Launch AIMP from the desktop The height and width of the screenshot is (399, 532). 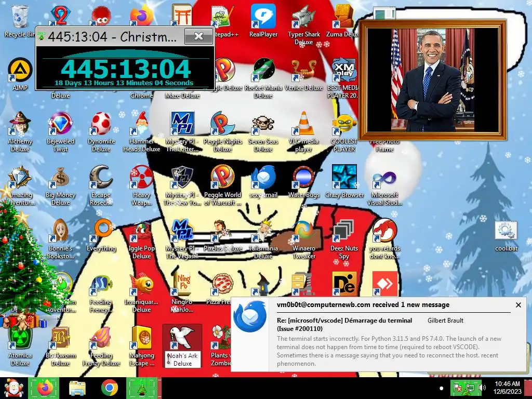point(20,75)
